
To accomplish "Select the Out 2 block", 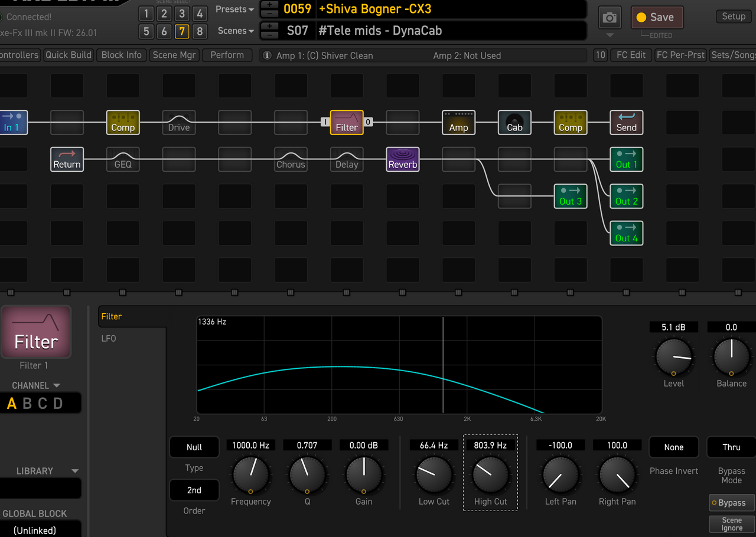I will (x=627, y=196).
